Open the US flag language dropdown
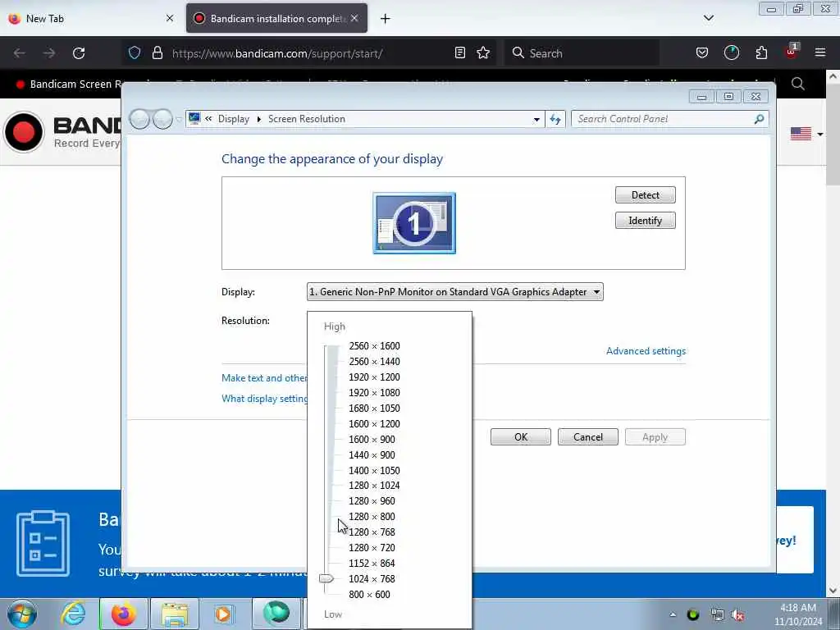This screenshot has height=630, width=840. click(806, 134)
